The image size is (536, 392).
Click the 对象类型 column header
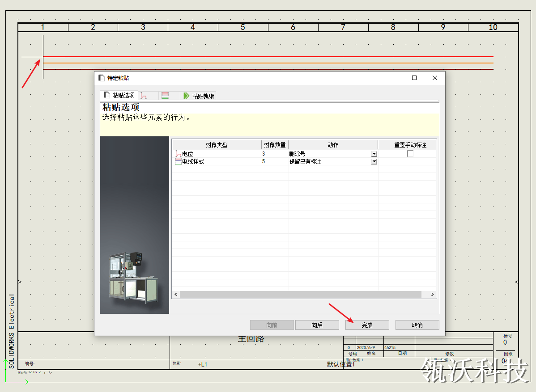click(217, 145)
